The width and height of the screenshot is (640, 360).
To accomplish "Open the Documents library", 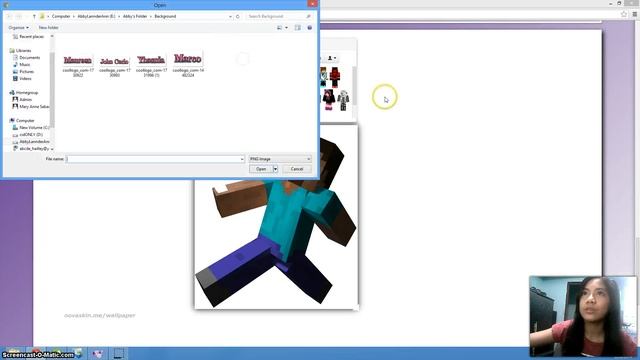I will [27, 58].
